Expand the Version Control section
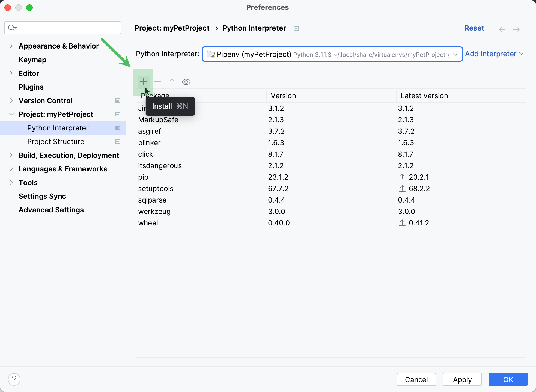The width and height of the screenshot is (536, 392). pyautogui.click(x=11, y=101)
